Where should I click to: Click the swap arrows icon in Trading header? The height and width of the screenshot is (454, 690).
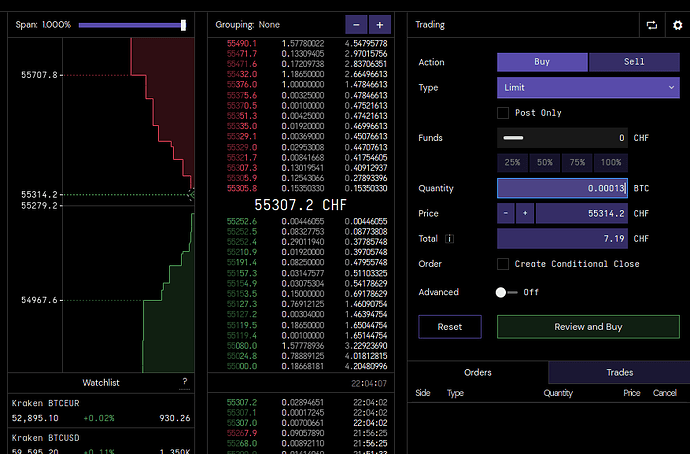653,24
